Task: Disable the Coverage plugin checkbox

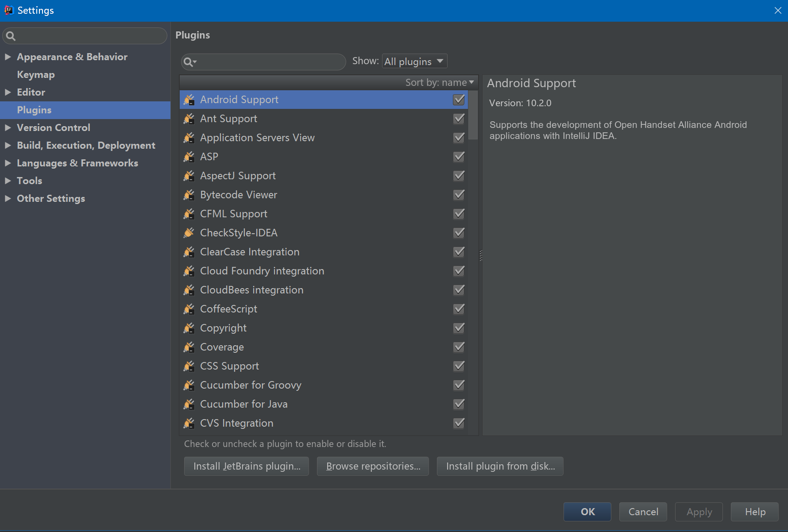Action: tap(459, 347)
